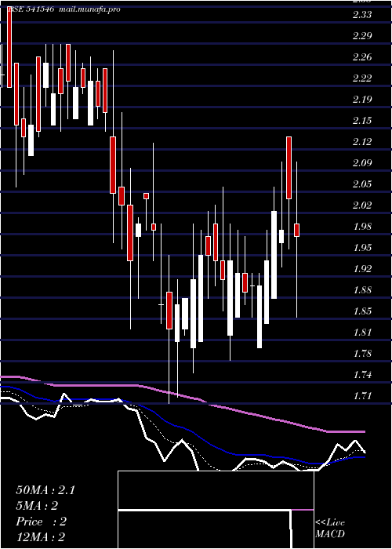Click the 'Price : 2' indicator text
The width and height of the screenshot is (392, 549).
(41, 522)
